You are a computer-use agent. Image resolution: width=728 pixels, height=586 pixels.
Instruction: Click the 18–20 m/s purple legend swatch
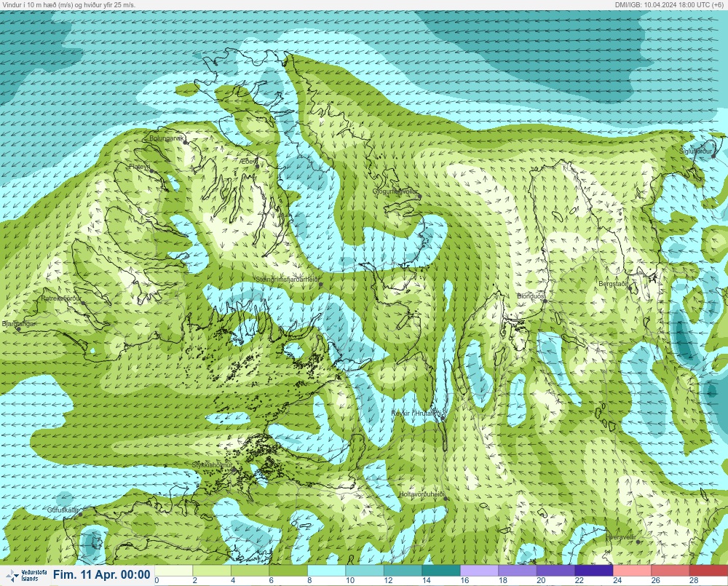tap(518, 570)
